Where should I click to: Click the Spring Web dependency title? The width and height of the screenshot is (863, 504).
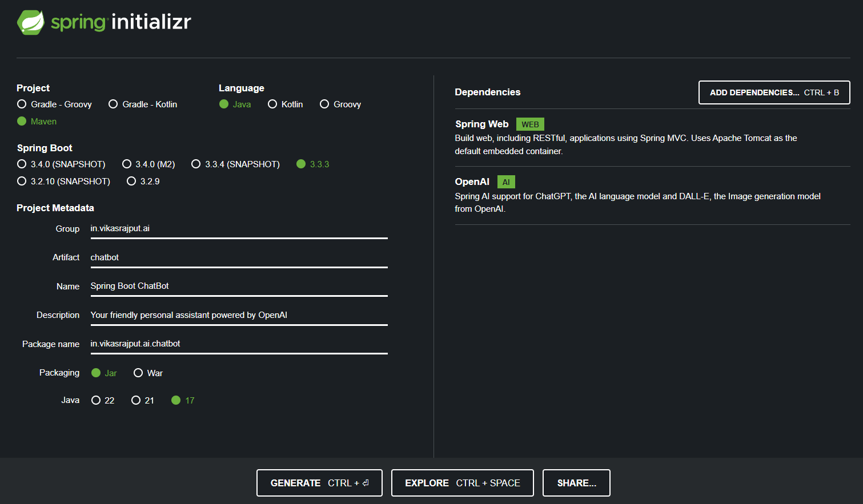(x=481, y=124)
